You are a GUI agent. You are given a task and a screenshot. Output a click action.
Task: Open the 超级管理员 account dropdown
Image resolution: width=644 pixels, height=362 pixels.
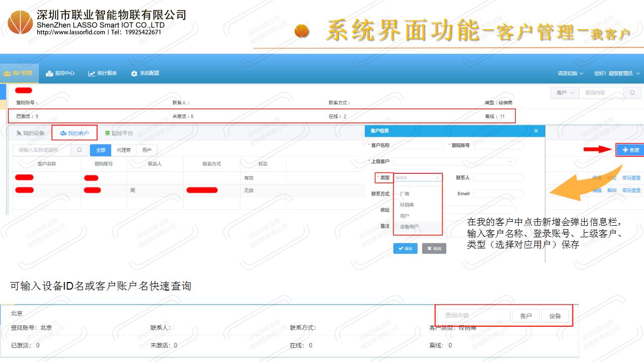tap(617, 73)
